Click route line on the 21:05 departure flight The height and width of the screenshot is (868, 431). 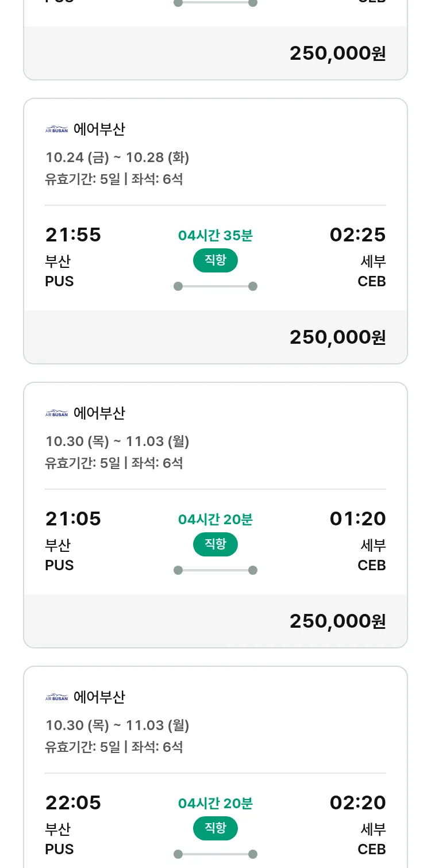[215, 570]
